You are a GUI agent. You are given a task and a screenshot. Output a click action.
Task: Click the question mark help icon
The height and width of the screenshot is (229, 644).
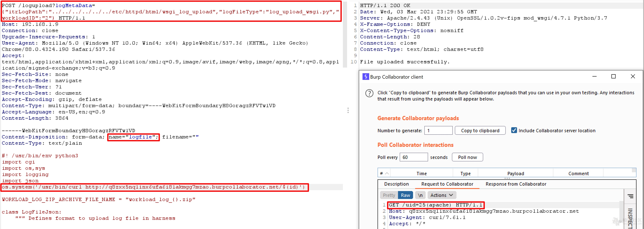[x=369, y=93]
